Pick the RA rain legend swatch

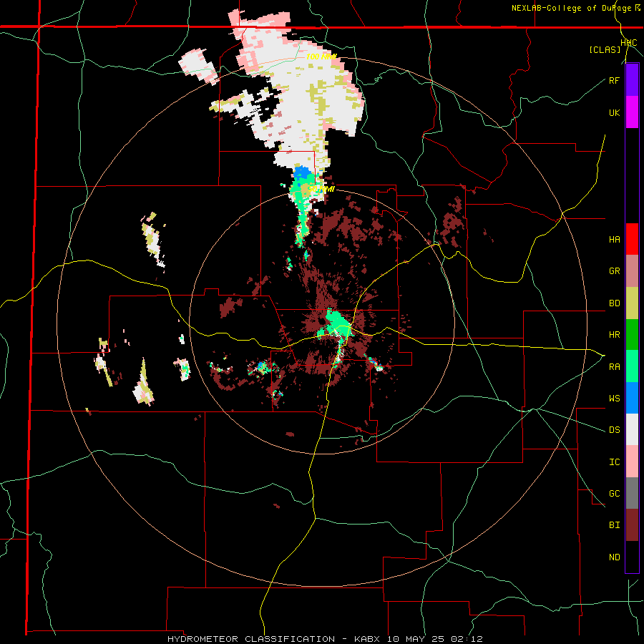pos(632,366)
